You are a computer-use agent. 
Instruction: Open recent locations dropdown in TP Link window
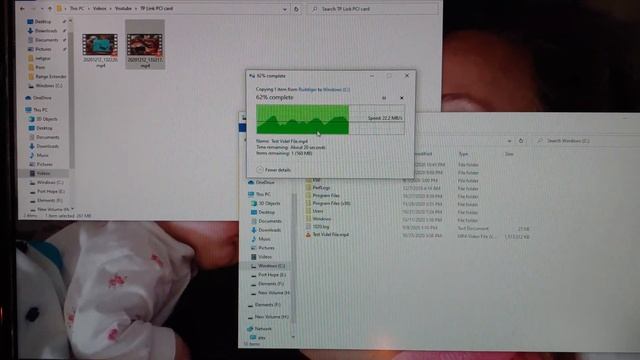click(42, 8)
